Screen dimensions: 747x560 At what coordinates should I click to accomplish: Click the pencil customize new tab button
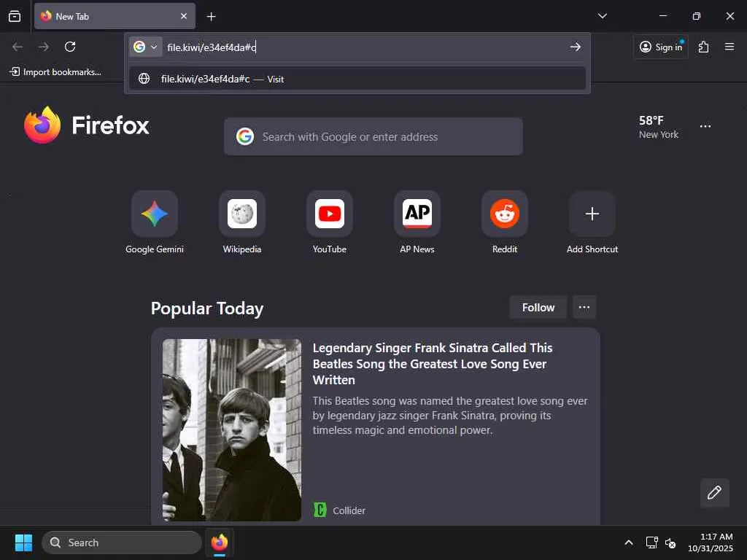pos(714,492)
